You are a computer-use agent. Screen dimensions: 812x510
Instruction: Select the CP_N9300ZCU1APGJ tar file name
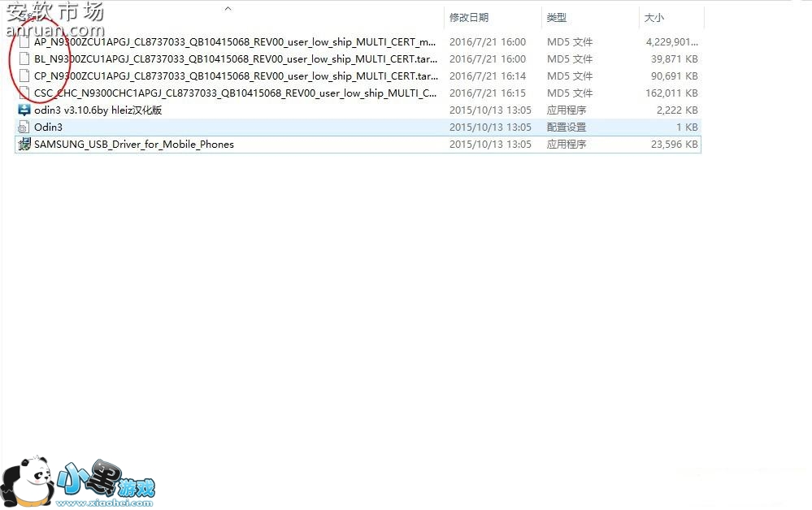(237, 76)
